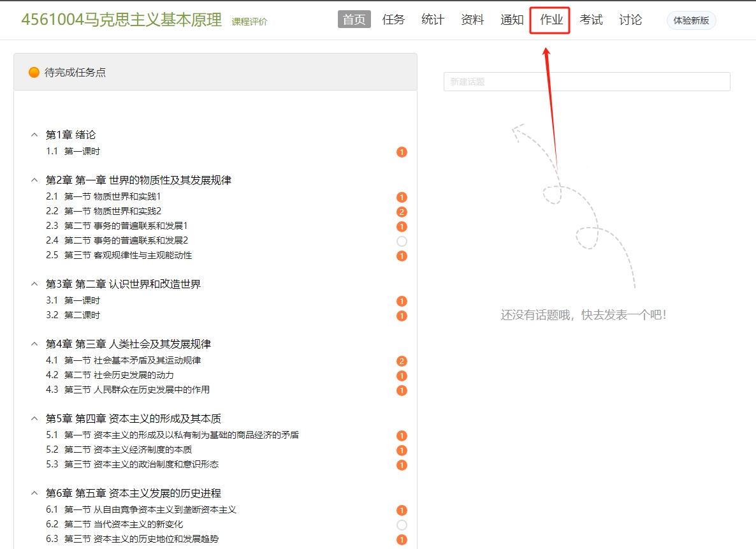756x549 pixels.
Task: Click the empty circle for section 6.2
Action: coord(402,525)
